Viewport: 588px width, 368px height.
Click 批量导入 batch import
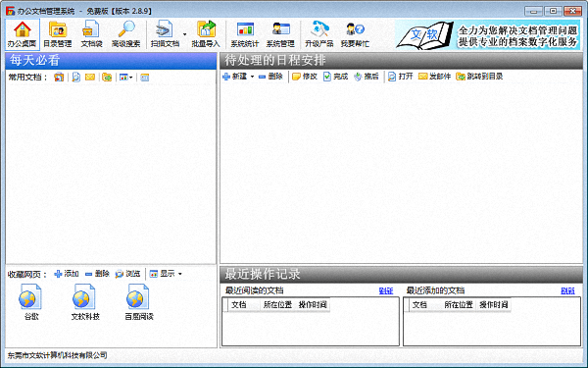[206, 34]
